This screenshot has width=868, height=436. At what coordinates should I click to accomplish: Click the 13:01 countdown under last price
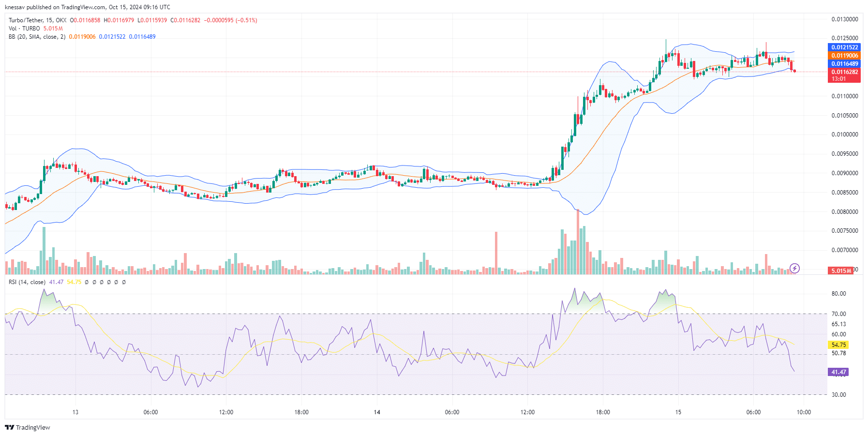(x=838, y=79)
